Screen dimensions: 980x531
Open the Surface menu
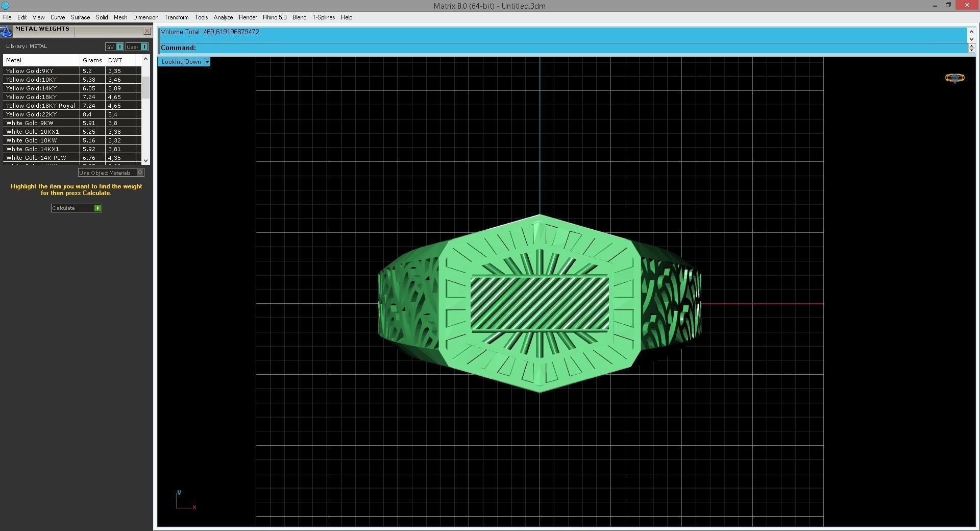(x=80, y=17)
